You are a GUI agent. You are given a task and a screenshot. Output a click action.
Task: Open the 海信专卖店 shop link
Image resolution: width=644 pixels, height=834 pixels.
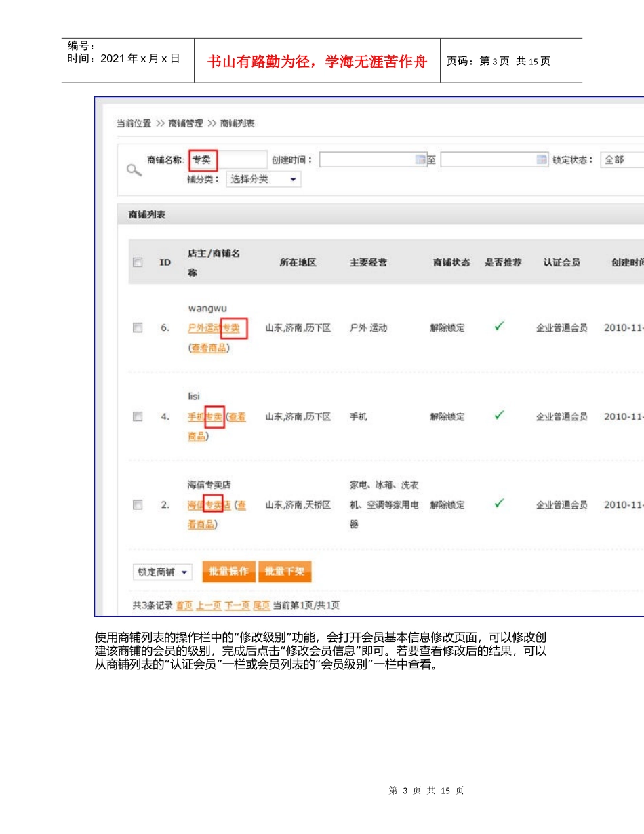coord(209,505)
